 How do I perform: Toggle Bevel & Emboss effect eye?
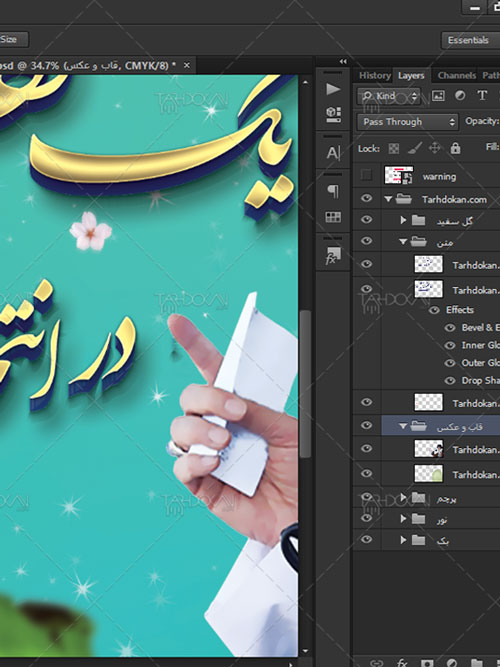[450, 328]
